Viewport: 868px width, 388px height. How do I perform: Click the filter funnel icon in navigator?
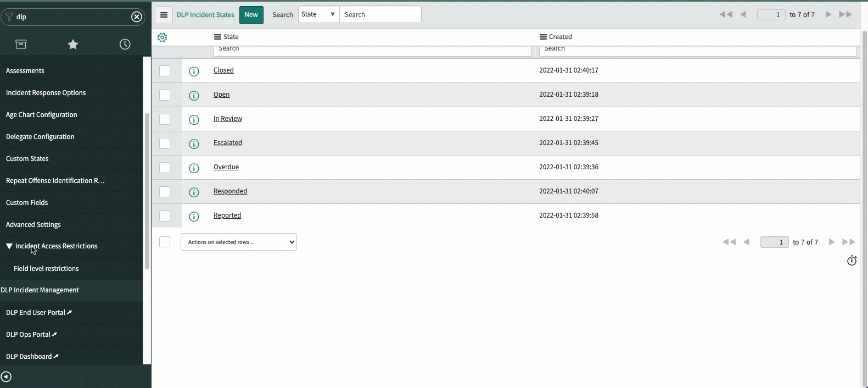(9, 16)
